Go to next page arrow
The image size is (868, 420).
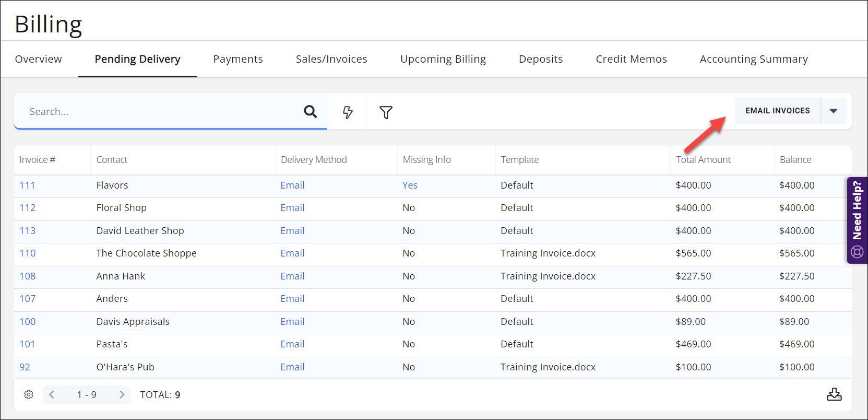pos(122,394)
